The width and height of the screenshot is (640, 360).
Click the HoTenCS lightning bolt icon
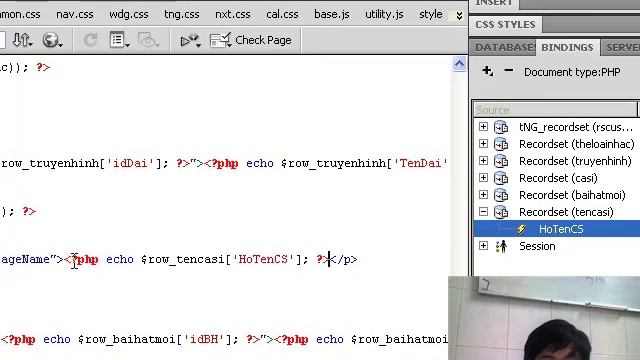tap(522, 229)
